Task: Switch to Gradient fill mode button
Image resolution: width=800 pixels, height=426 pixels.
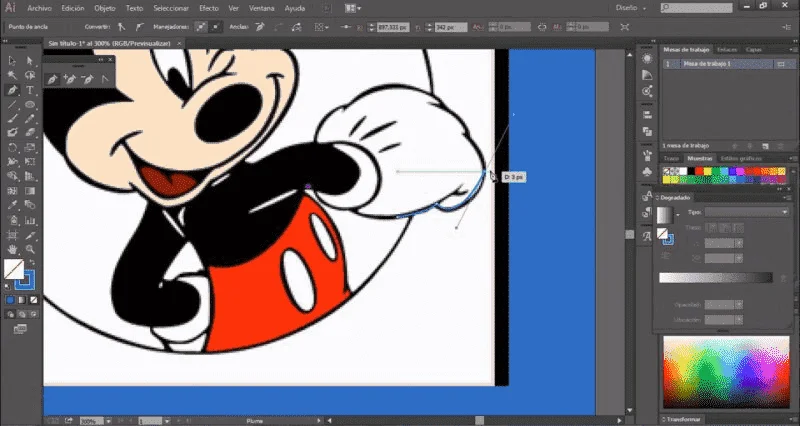Action: pos(21,300)
